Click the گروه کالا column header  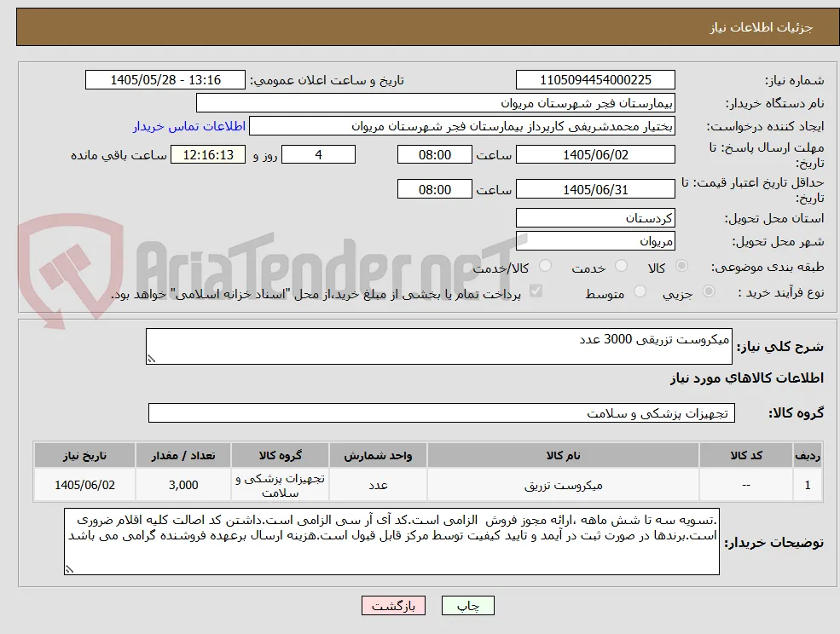(x=281, y=455)
